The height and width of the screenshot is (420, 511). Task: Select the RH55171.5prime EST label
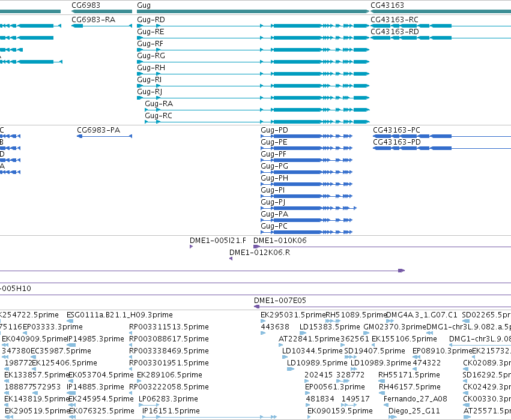pyautogui.click(x=409, y=375)
